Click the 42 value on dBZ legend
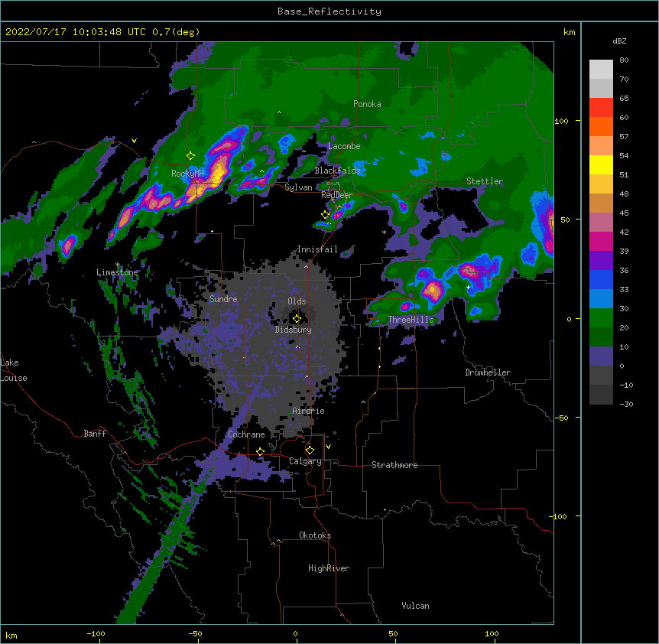The image size is (659, 644). [x=624, y=232]
